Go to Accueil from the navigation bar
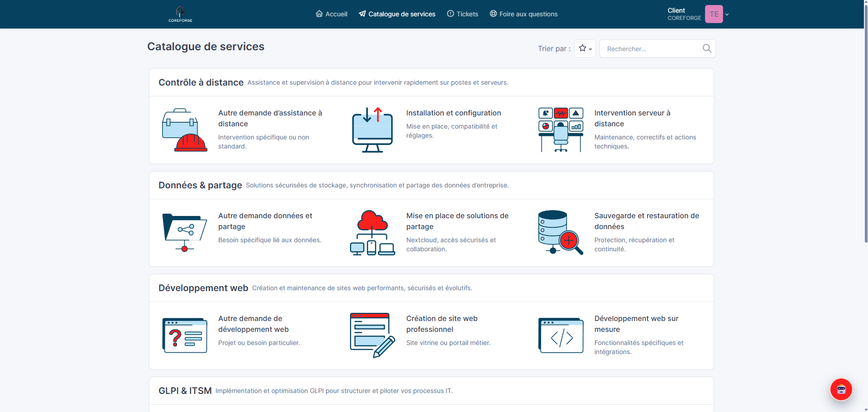The width and height of the screenshot is (868, 412). pos(331,14)
